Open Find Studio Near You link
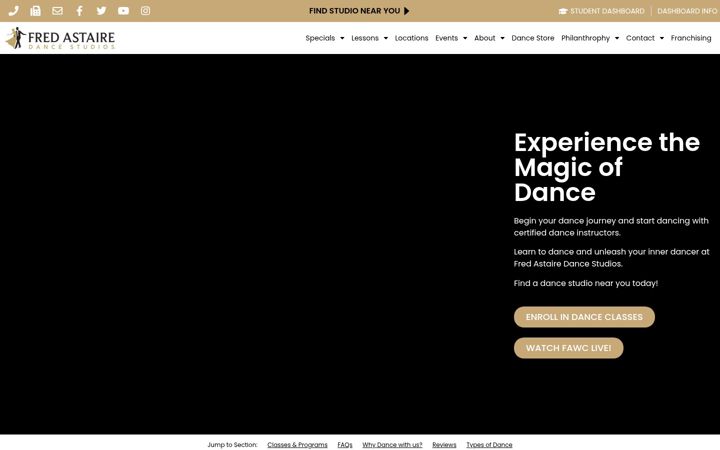Screen dimensions: 720x450 point(354,11)
